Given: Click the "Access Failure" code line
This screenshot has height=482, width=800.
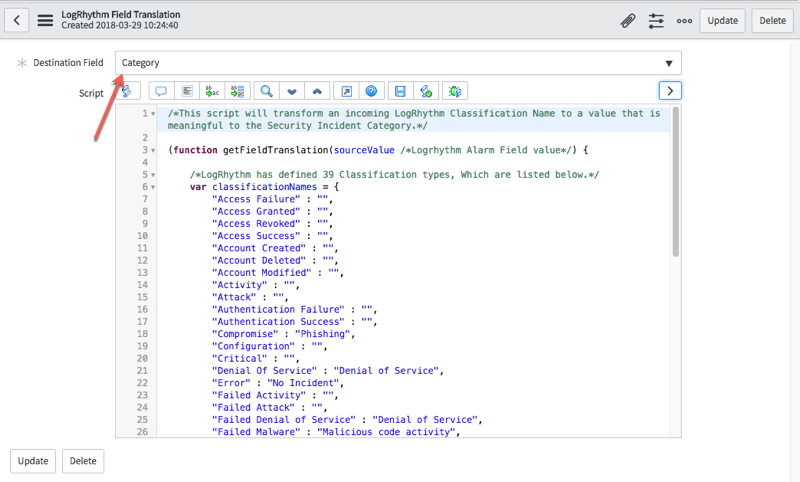Looking at the screenshot, I should point(272,199).
